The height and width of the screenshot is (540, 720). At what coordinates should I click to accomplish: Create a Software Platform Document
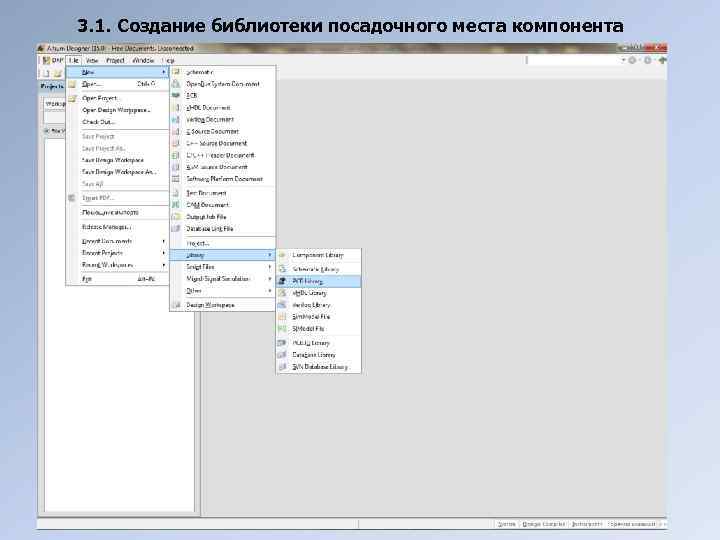(x=223, y=179)
